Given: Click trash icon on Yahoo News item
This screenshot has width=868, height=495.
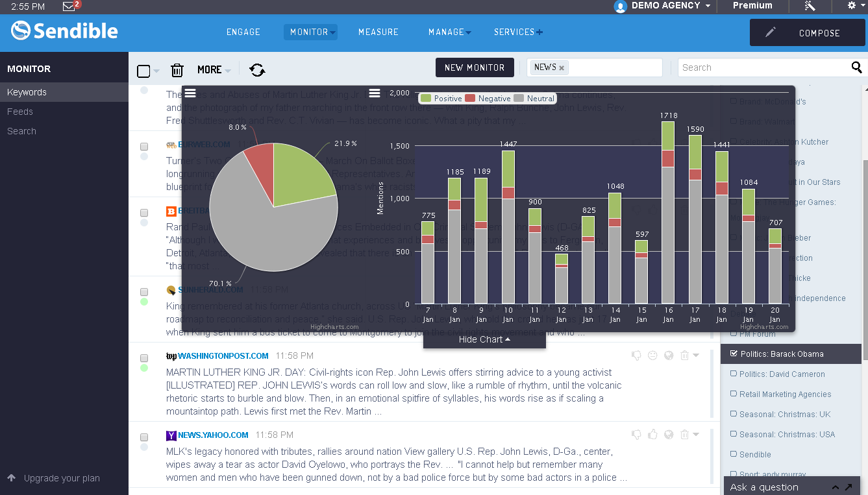Looking at the screenshot, I should [x=684, y=435].
